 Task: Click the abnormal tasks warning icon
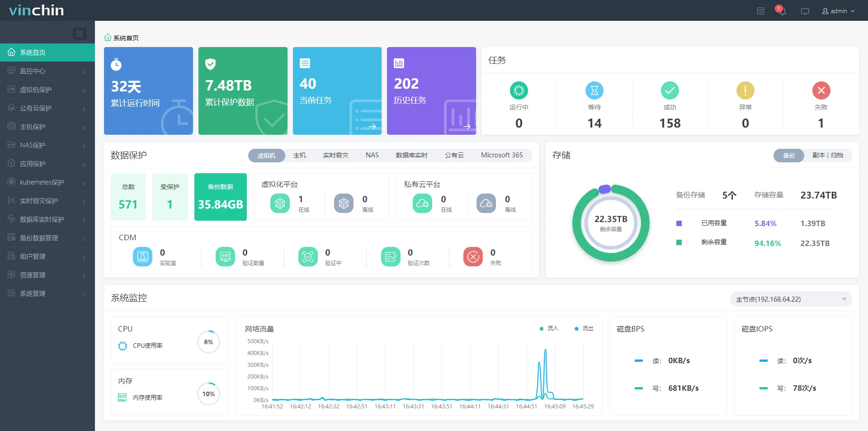tap(745, 90)
